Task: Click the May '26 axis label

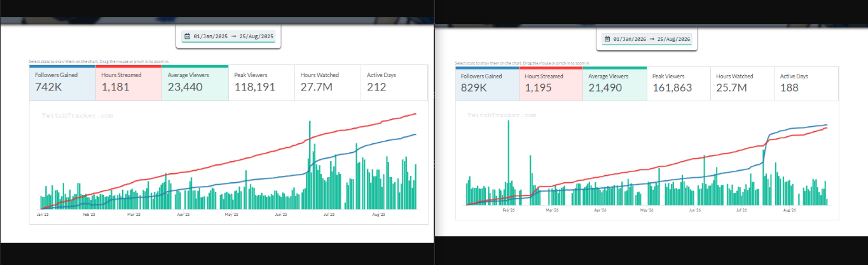Action: coord(647,210)
